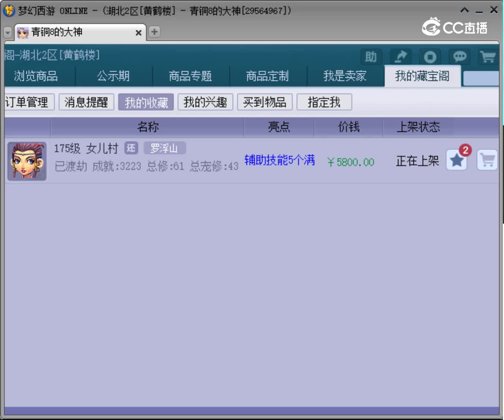This screenshot has width=504, height=420.
Task: Click the 青铜8的大神 tab avatar icon
Action: pos(22,32)
